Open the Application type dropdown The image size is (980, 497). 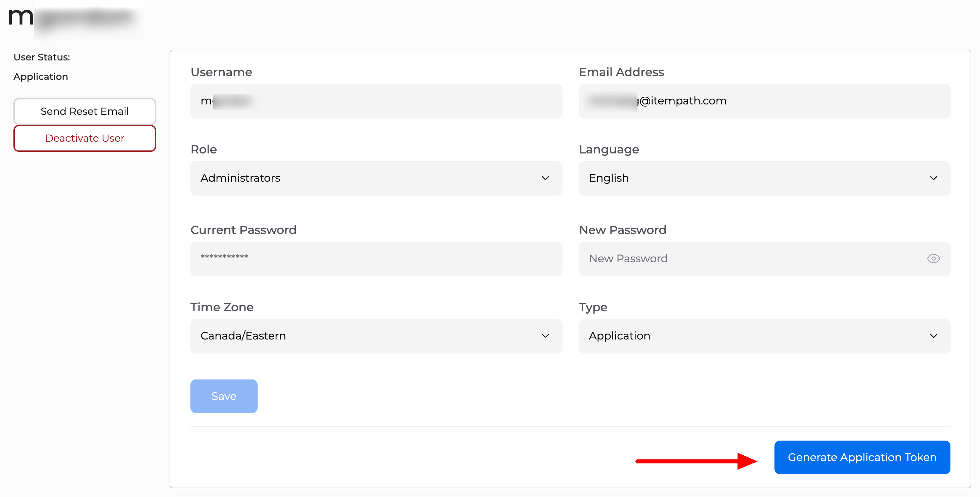click(764, 336)
